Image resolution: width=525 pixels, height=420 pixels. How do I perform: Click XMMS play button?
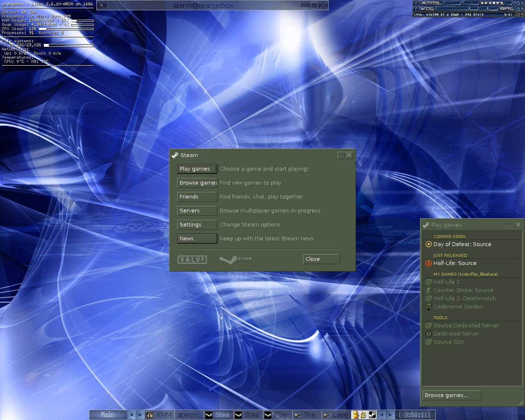coord(486,3)
